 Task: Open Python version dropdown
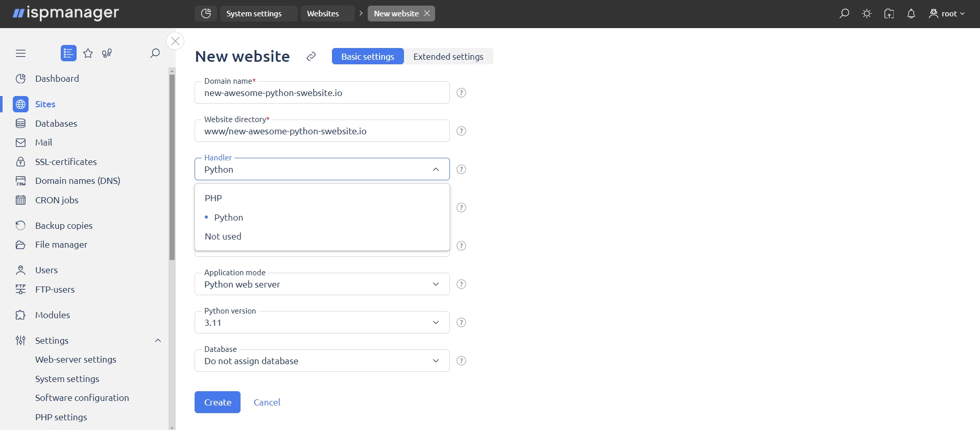322,322
